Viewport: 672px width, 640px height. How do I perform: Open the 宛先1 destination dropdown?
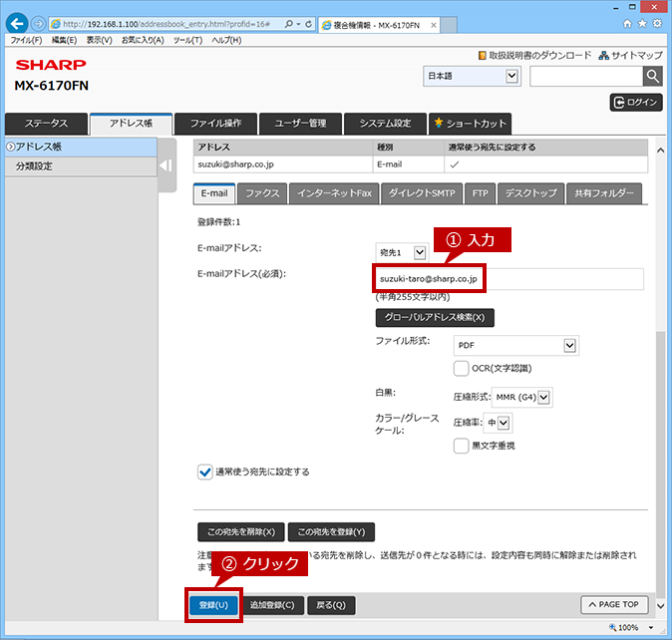(x=401, y=253)
